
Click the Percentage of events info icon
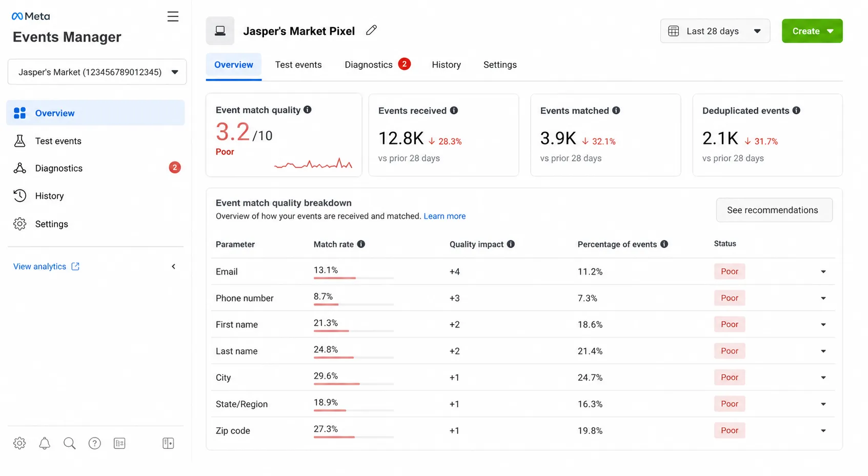coord(664,244)
